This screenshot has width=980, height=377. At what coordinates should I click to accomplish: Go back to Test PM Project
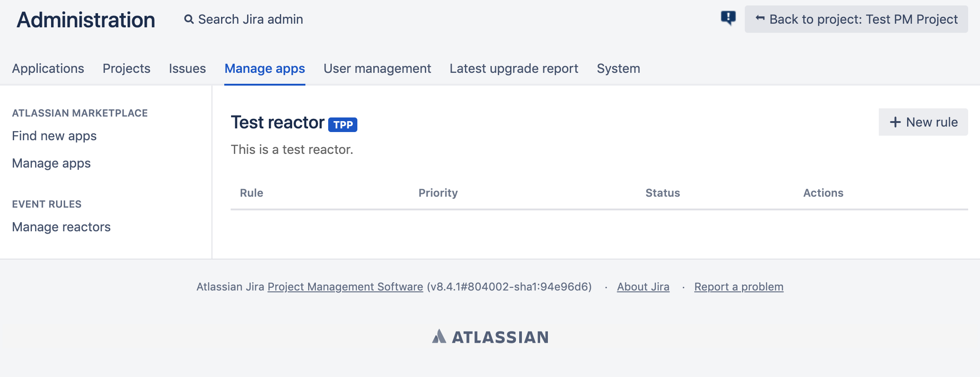tap(856, 19)
